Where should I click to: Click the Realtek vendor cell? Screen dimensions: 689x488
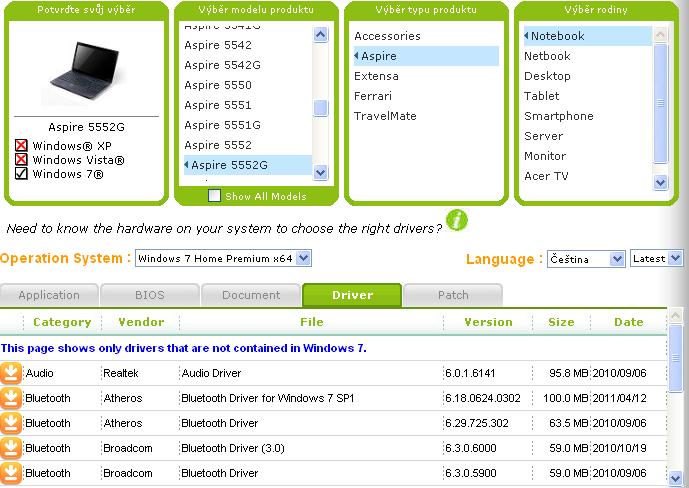(120, 373)
